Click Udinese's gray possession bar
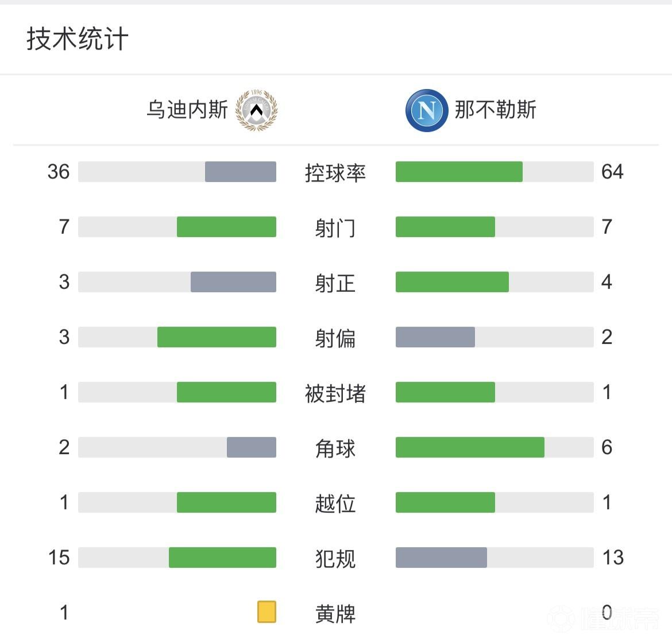Screen dimensions: 672x639 [x=241, y=172]
